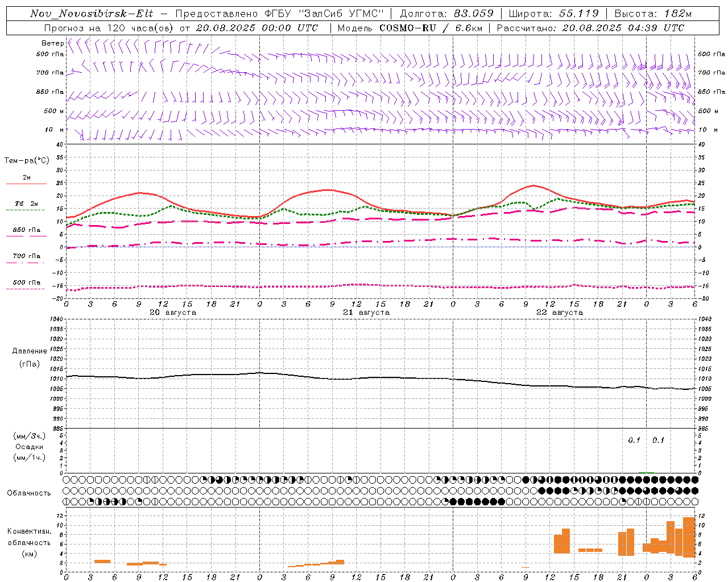
Task: Click 850 гПа in the temperature legend
Action: point(27,230)
